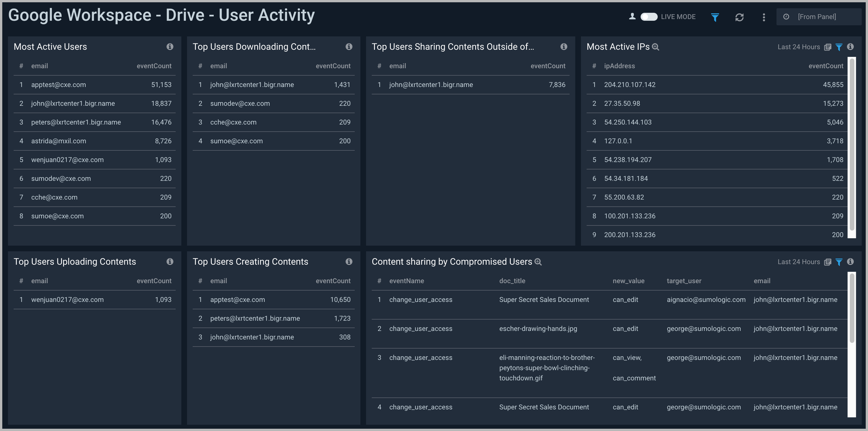Click email john@lxrtcenter1.bigr.name in sharing table
This screenshot has height=431, width=868.
tap(431, 85)
